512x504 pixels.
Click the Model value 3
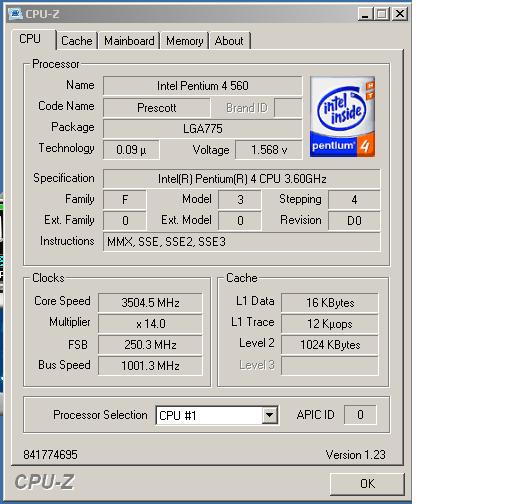point(240,200)
